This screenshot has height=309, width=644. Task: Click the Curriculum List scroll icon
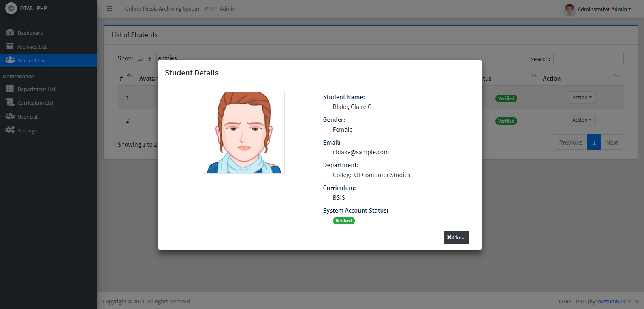coord(10,102)
